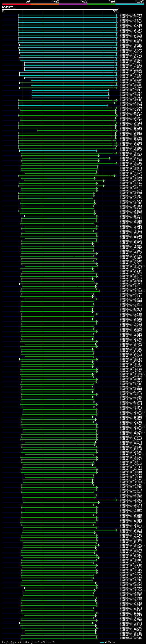Select the UniRef100_P93255 label
This screenshot has height=644, width=146.
pyautogui.click(x=131, y=75)
